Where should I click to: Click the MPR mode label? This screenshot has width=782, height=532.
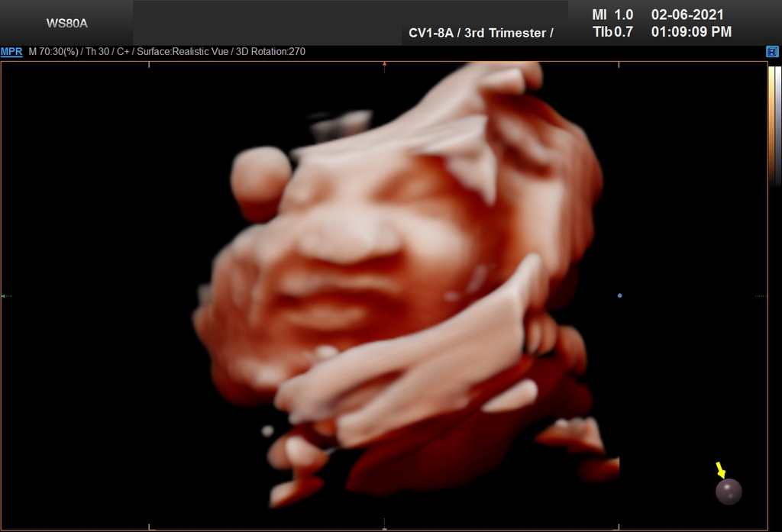coord(11,52)
